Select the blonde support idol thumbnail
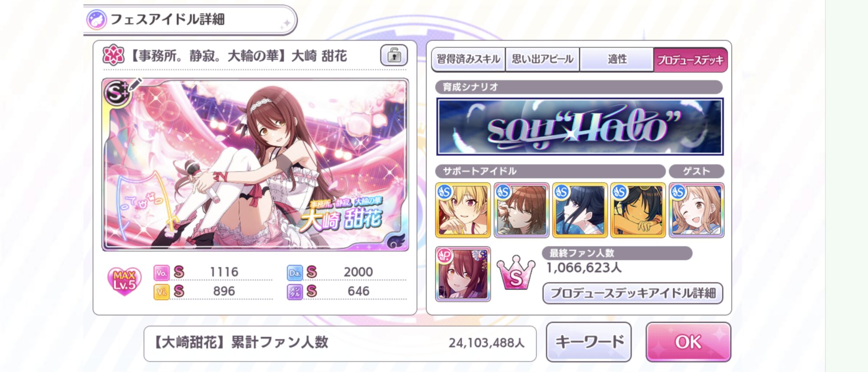868x372 pixels. pyautogui.click(x=463, y=210)
